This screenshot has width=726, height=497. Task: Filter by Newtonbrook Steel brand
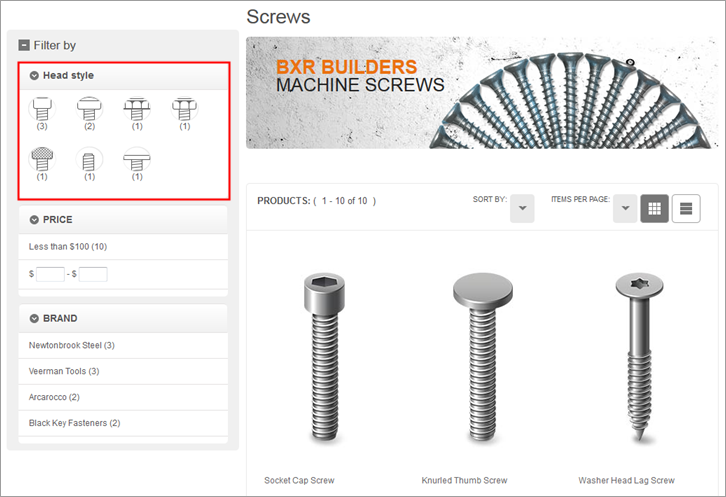[71, 345]
